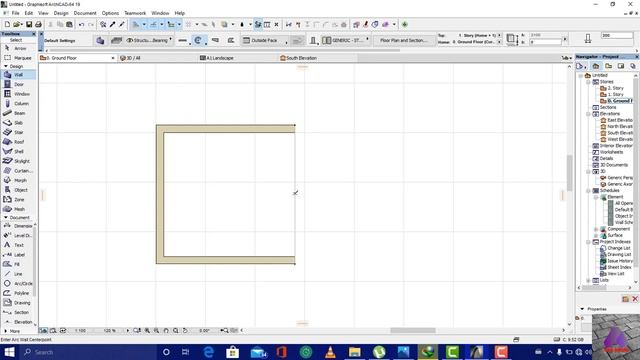Collapse the Project Indexes node in Navigator

pyautogui.click(x=588, y=242)
